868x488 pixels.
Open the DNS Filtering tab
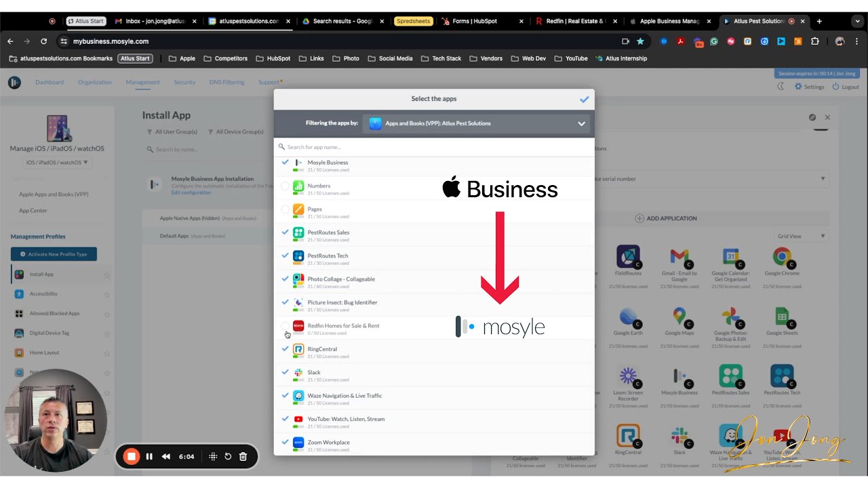click(226, 82)
